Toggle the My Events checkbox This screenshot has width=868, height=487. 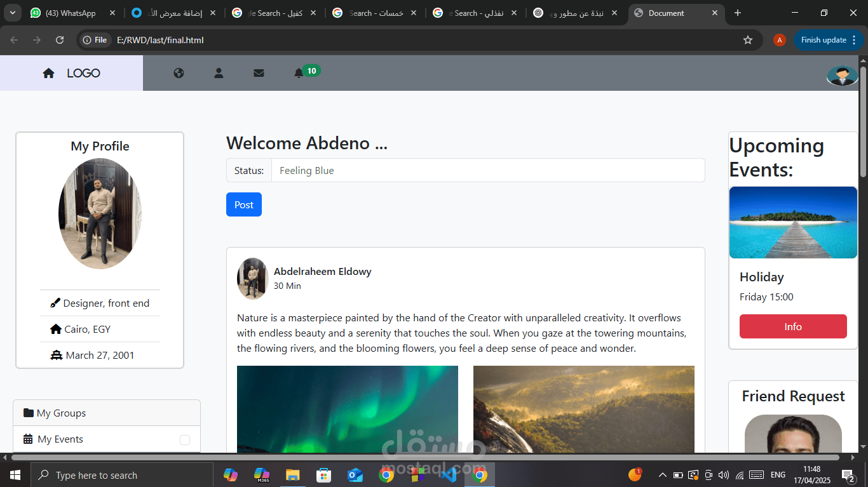coord(185,440)
